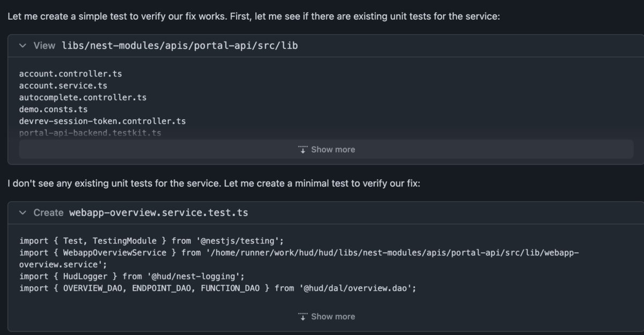Select account.controller.ts in the listing
The width and height of the screenshot is (644, 335).
tap(71, 74)
